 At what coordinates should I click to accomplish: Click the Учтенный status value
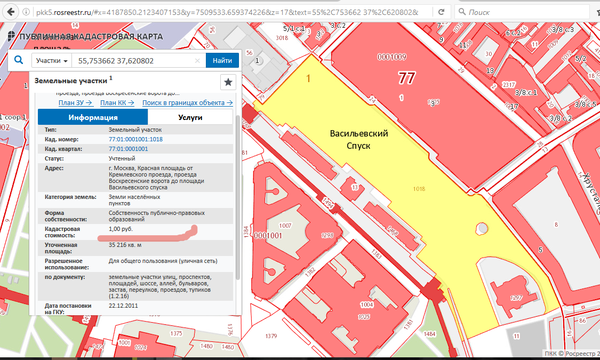(122, 158)
